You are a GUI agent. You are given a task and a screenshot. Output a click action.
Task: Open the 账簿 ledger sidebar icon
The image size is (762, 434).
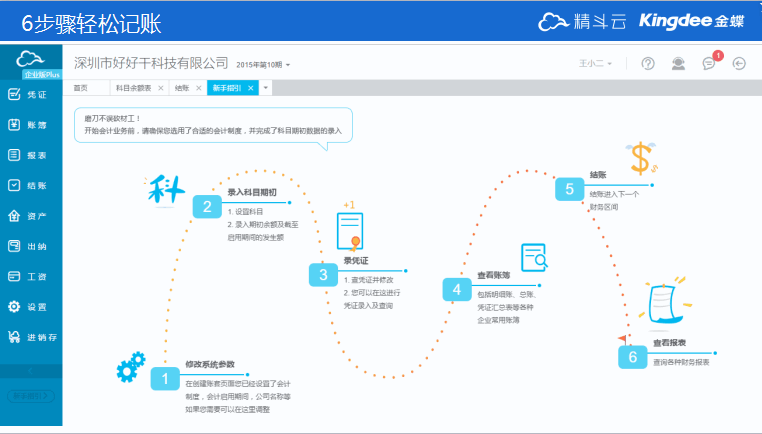14,125
